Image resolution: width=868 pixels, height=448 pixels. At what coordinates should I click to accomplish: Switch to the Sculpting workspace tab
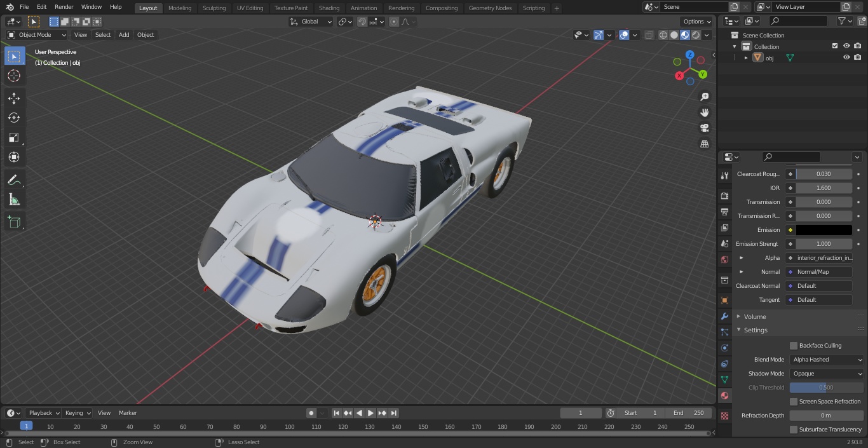(214, 8)
